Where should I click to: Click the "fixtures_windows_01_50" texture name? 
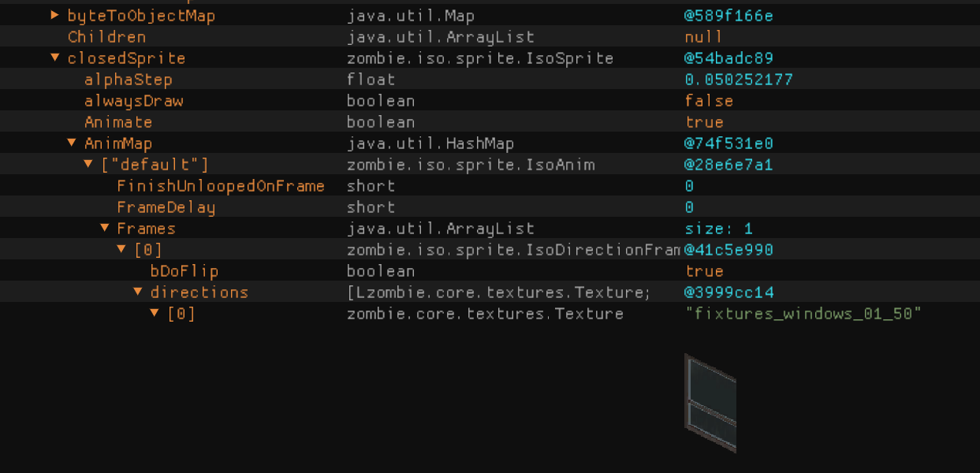point(803,314)
